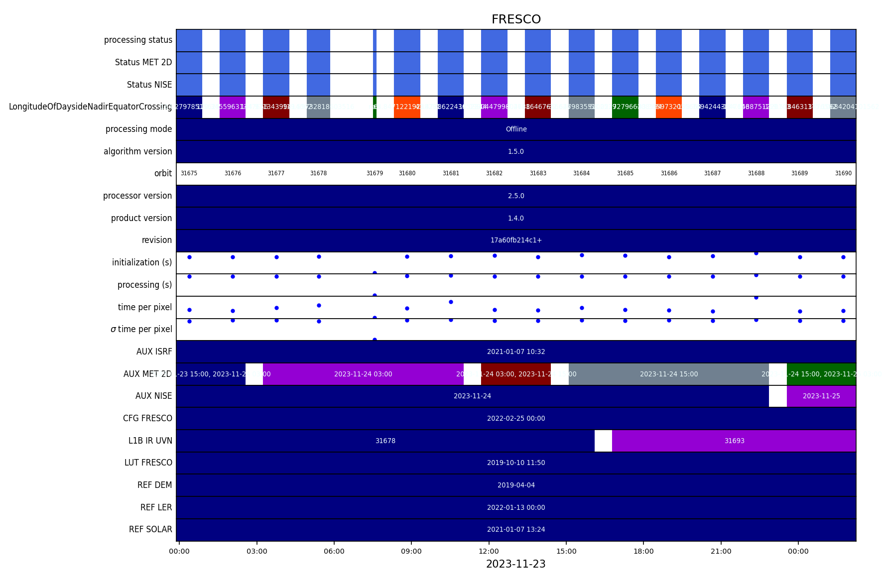Click processor version value 2.5.0
882x588 pixels.
[x=516, y=196]
